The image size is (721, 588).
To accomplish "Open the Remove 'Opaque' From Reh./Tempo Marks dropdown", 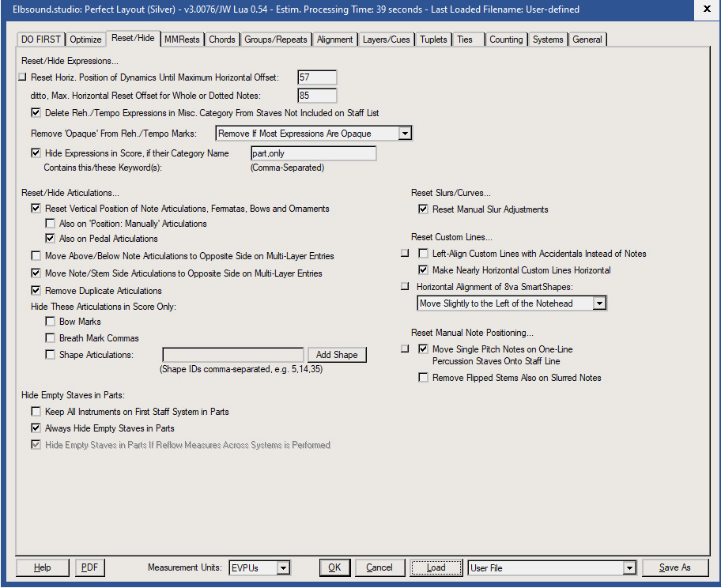I will pyautogui.click(x=405, y=133).
